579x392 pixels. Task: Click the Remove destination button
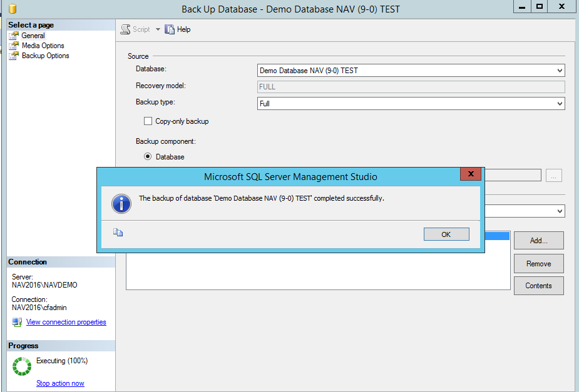pos(539,263)
